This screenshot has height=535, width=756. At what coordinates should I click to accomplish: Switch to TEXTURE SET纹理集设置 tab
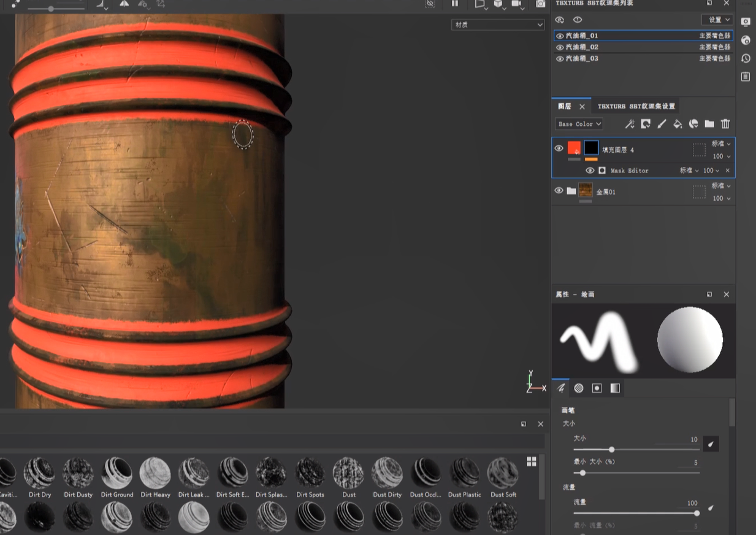636,106
